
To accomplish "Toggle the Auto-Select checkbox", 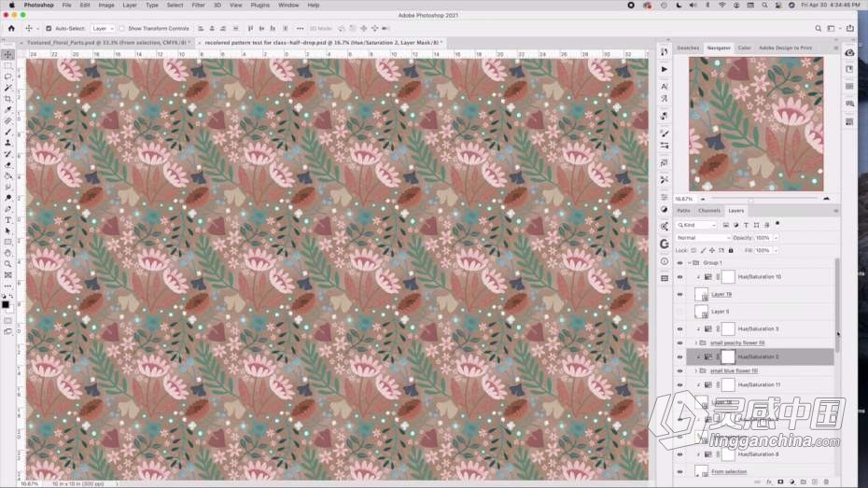I will [x=49, y=28].
